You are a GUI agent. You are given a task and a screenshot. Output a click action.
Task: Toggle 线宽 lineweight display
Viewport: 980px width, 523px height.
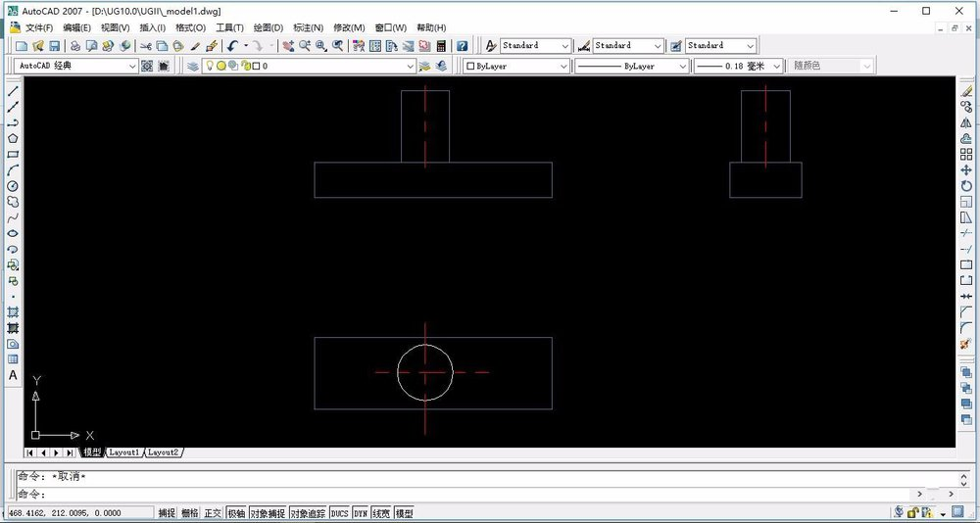[x=381, y=513]
